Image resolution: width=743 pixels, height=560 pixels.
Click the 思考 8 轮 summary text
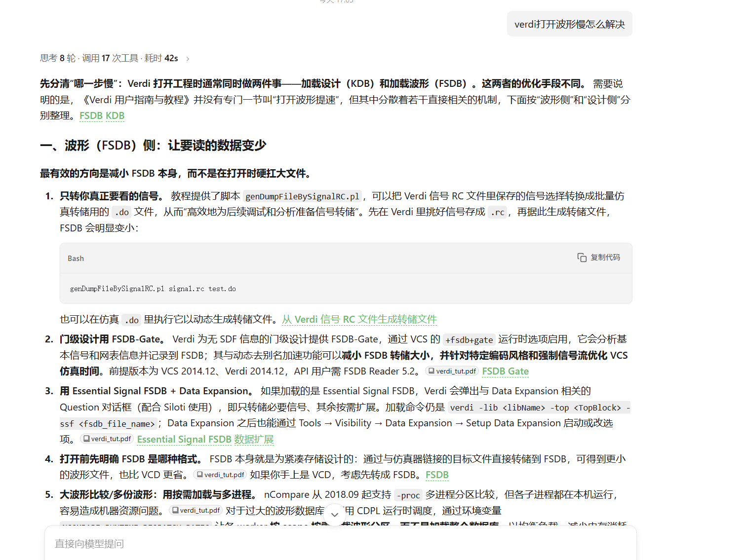(x=58, y=58)
